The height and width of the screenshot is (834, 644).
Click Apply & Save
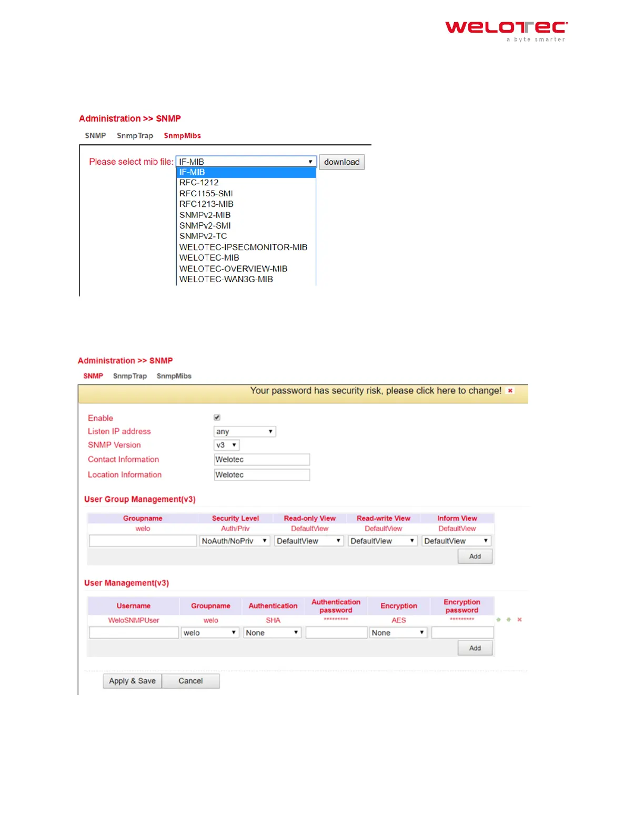(x=132, y=681)
